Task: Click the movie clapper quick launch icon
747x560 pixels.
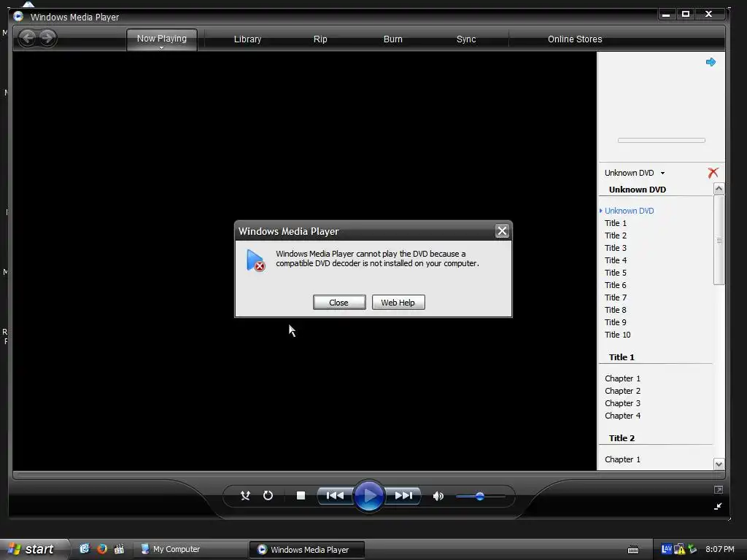Action: [x=119, y=548]
